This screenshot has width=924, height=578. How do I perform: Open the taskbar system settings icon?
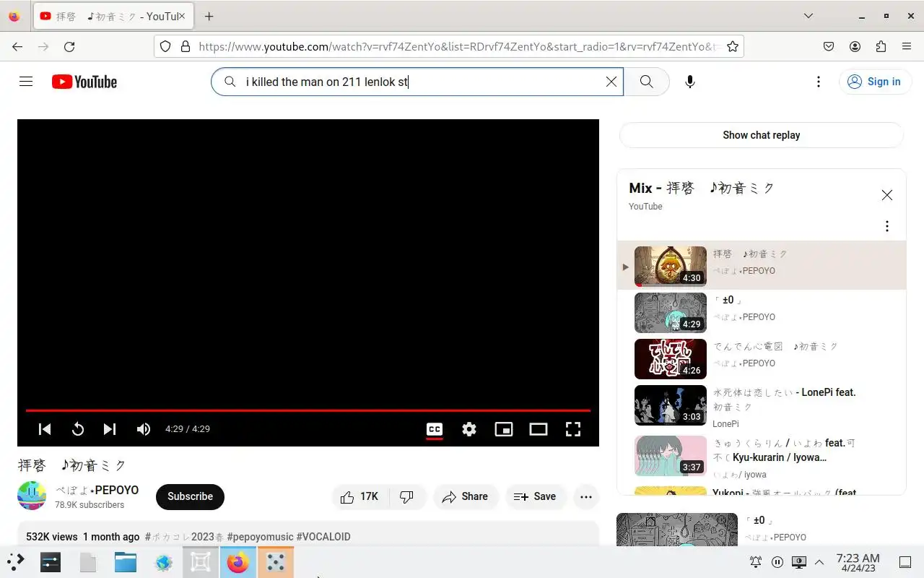coord(51,562)
